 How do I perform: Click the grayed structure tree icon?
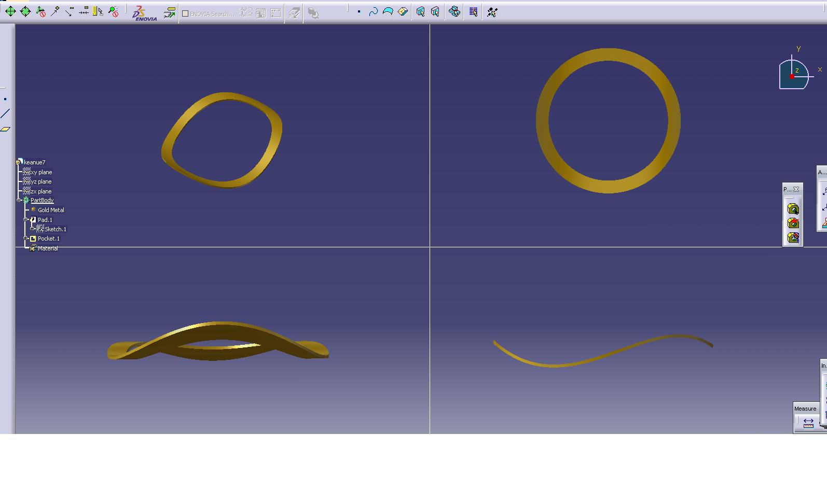pos(246,12)
